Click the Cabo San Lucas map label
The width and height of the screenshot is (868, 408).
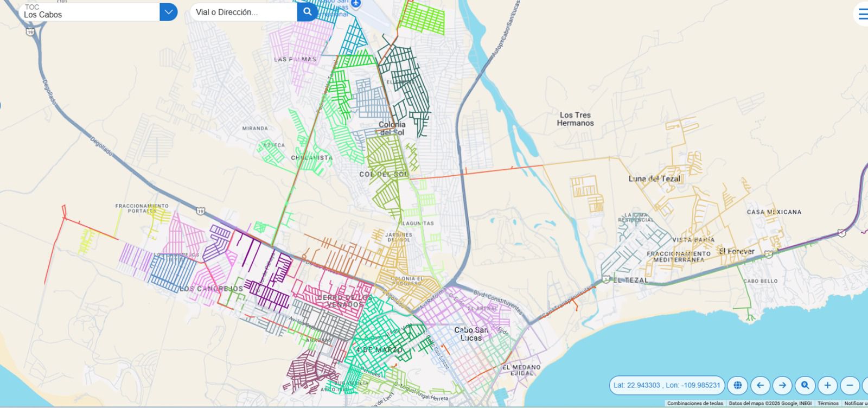(471, 334)
